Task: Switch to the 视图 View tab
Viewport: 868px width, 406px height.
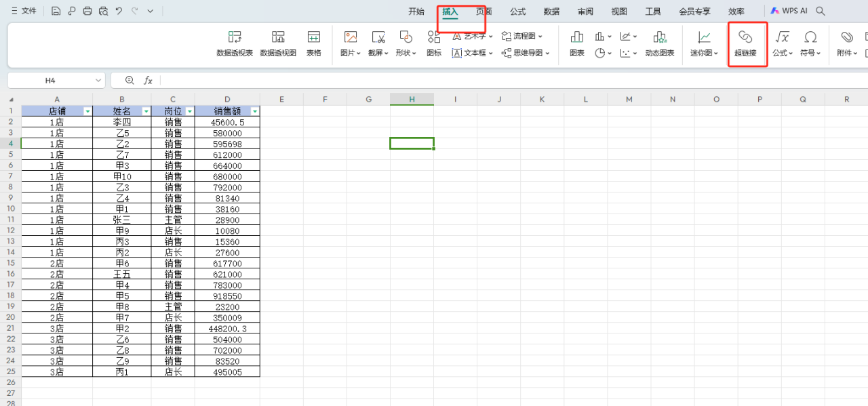Action: 619,12
